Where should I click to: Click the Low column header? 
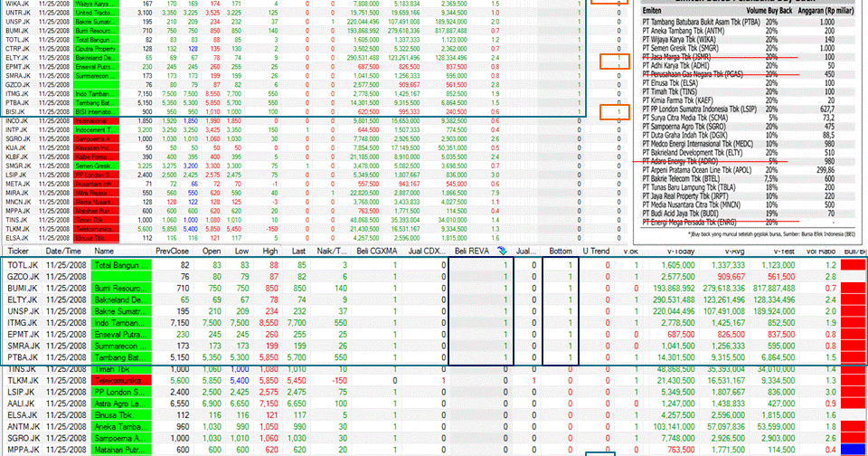(x=241, y=251)
